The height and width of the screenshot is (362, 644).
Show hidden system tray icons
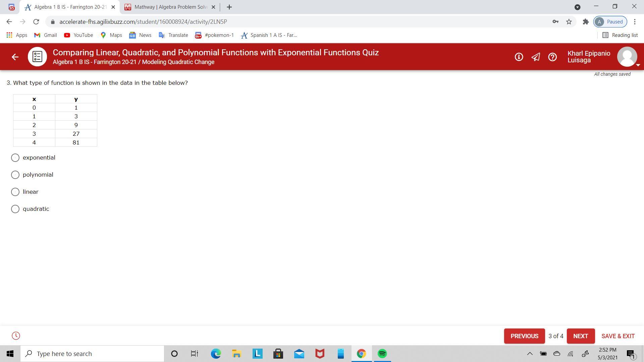coord(530,354)
